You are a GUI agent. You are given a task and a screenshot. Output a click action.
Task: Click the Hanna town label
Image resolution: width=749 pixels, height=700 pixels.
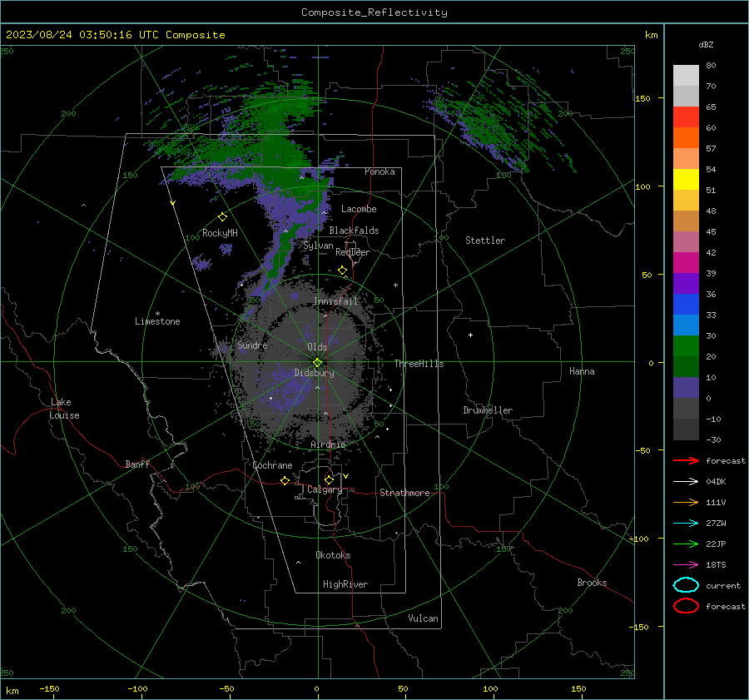click(582, 371)
